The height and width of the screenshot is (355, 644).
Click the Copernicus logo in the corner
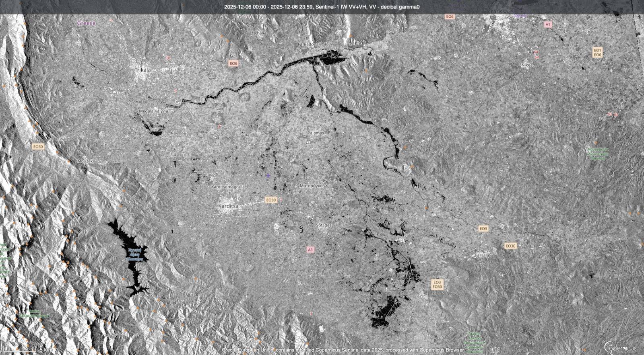620,347
